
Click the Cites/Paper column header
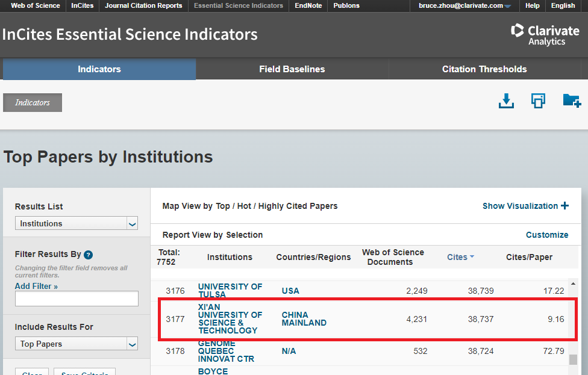[x=529, y=257]
